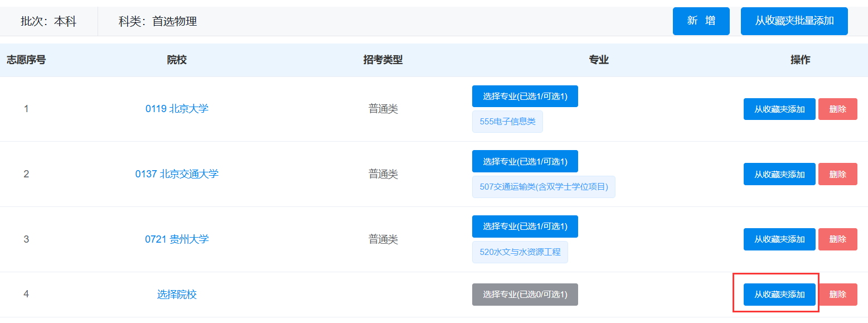Open 从收藏夹批量添加 bulk add
This screenshot has width=868, height=323.
point(794,21)
